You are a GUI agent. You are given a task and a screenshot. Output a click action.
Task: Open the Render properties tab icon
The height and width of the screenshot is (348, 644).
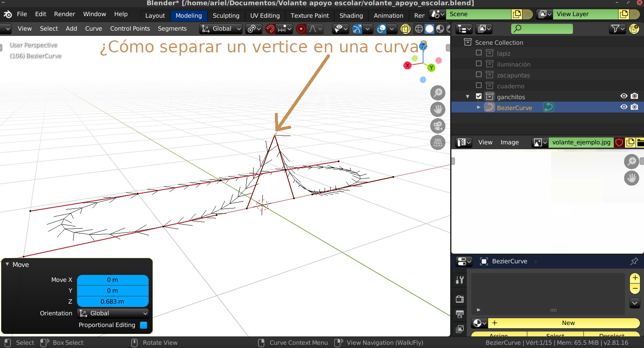(460, 299)
